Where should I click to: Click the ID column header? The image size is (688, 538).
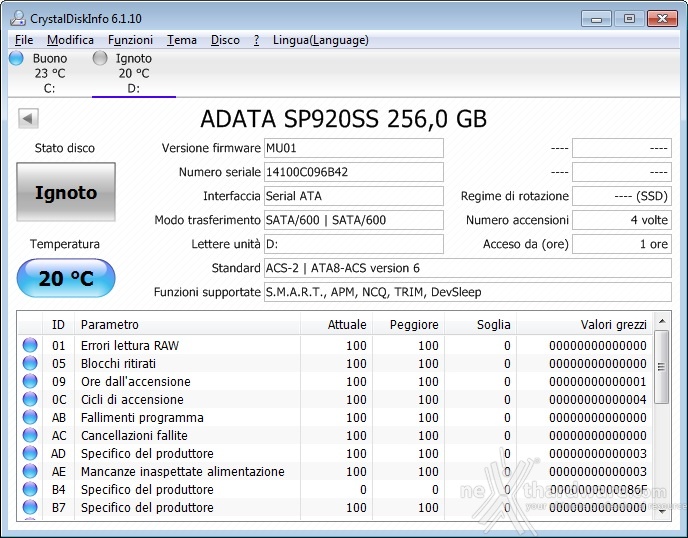click(x=58, y=324)
